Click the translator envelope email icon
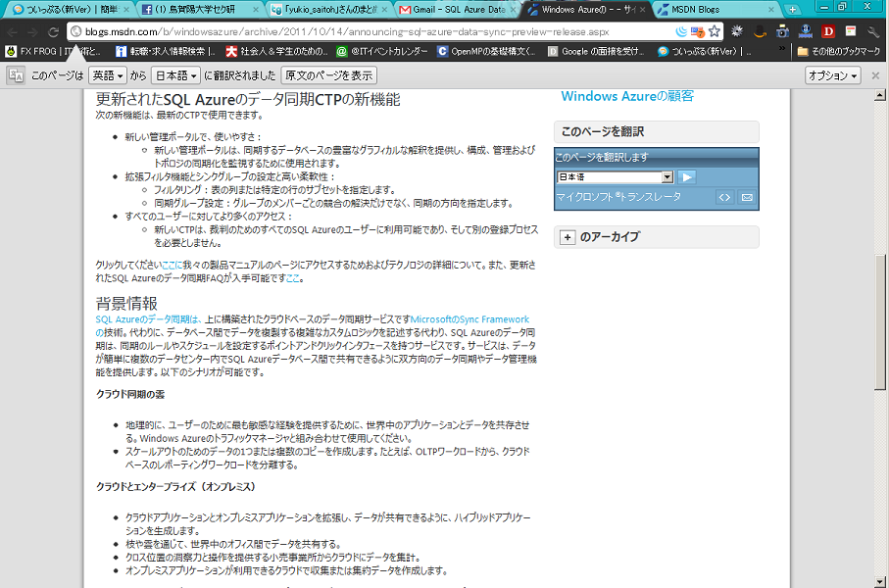 [x=747, y=197]
